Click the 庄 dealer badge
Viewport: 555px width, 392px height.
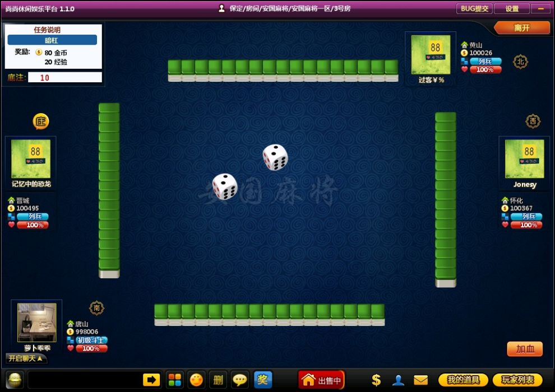(x=41, y=122)
